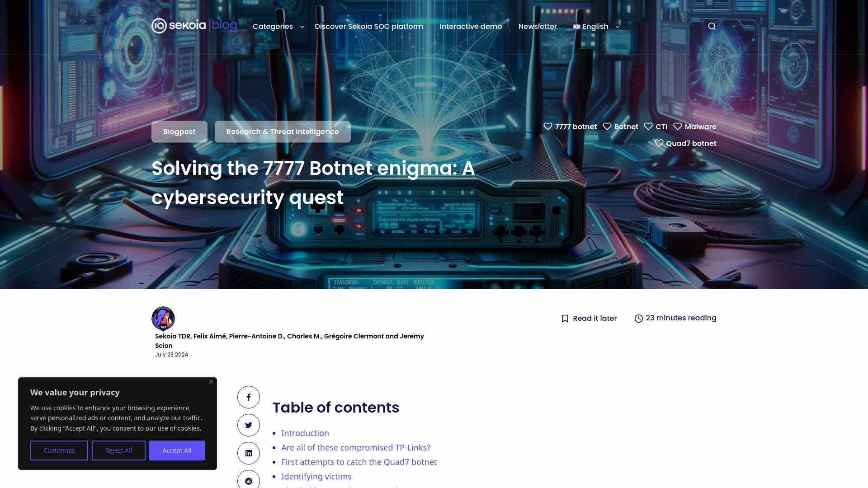Viewport: 868px width, 488px height.
Task: Open the Newsletter menu item
Action: pyautogui.click(x=537, y=26)
